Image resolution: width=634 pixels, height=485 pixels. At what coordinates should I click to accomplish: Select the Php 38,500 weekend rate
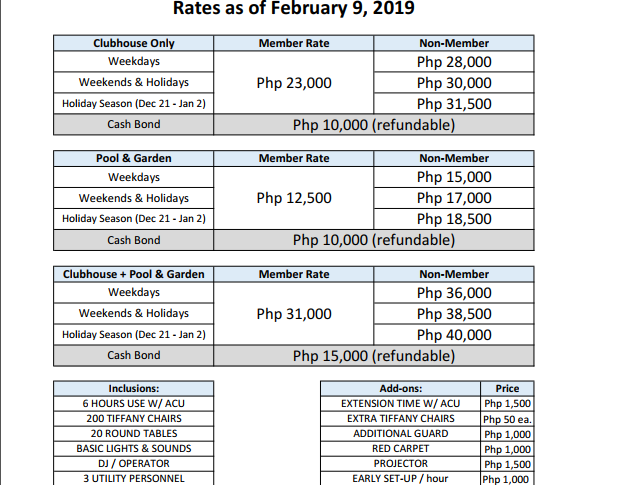tap(454, 314)
